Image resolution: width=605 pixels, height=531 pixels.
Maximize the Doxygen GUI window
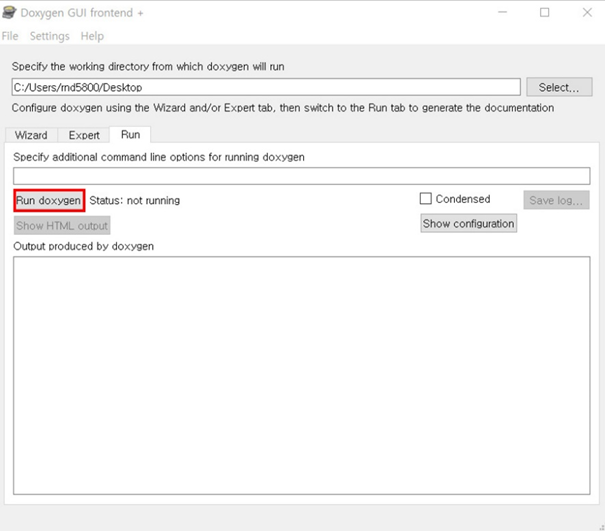[544, 12]
